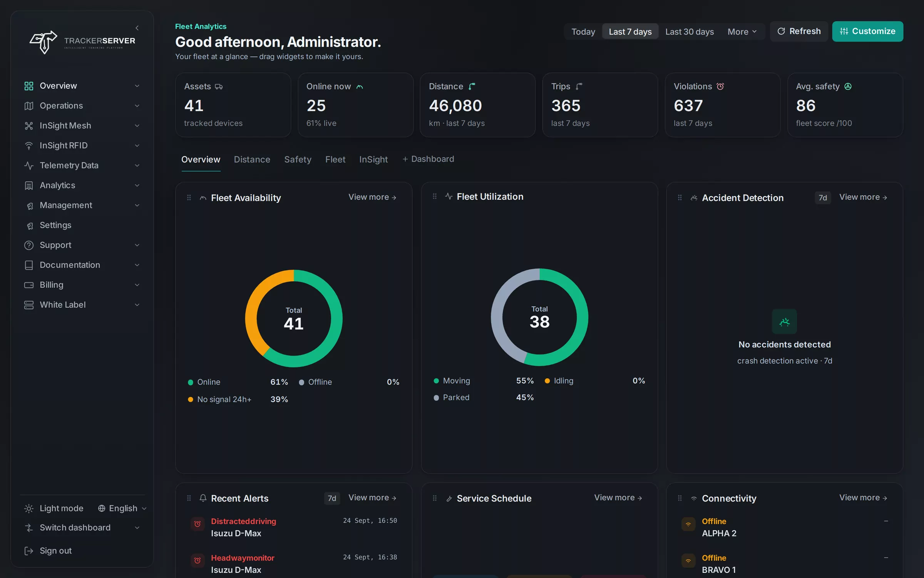Screen dimensions: 924x578
Task: Click drag handle on Accident Detection widget
Action: coord(680,198)
